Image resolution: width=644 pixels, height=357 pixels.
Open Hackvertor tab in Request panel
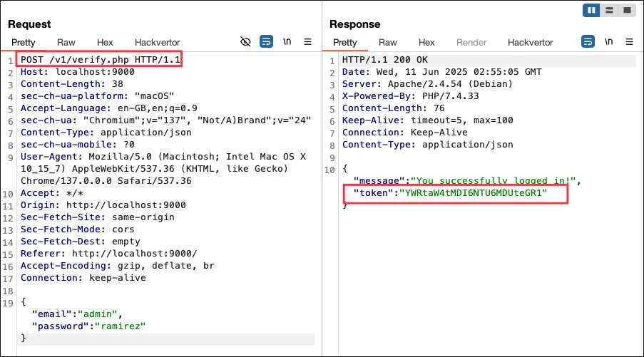point(157,43)
